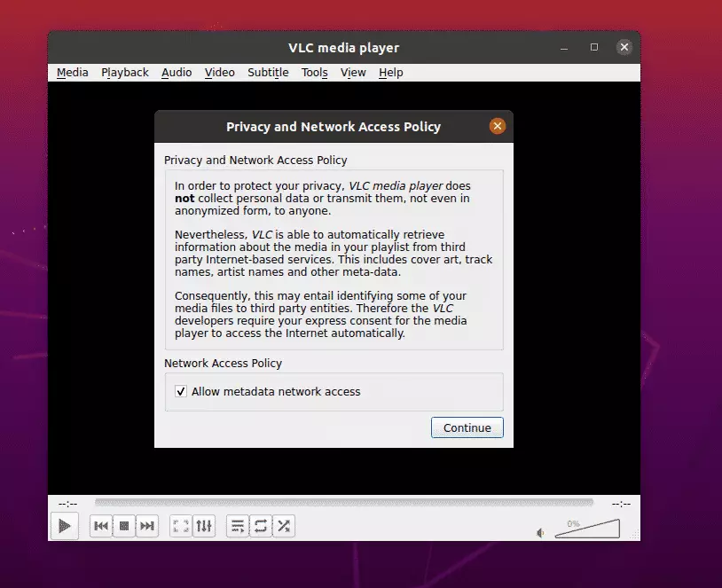Click the dialog title bar text
This screenshot has height=588, width=722.
pyautogui.click(x=334, y=127)
